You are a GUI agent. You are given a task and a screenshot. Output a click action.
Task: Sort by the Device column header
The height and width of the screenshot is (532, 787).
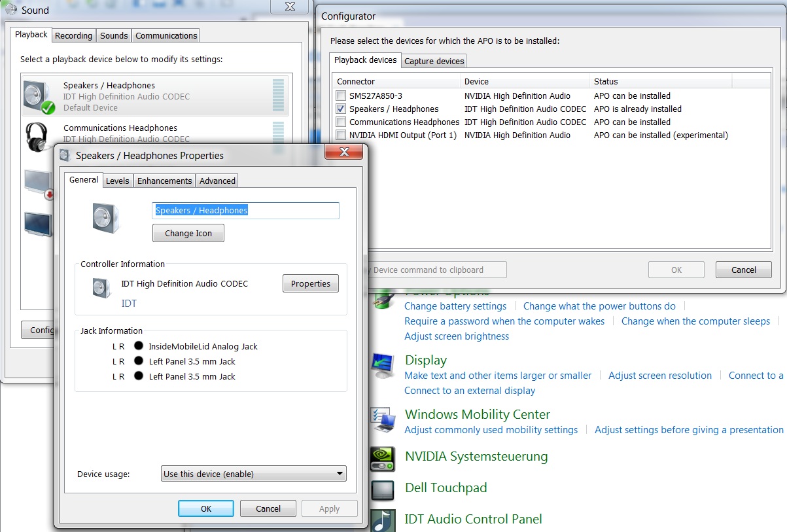(x=525, y=82)
